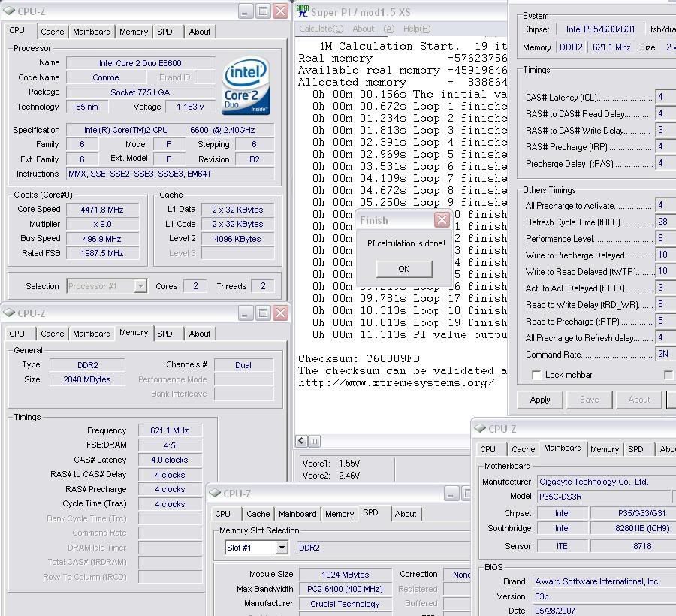Click the Channels # value 'Dual'
The width and height of the screenshot is (676, 616).
(243, 365)
